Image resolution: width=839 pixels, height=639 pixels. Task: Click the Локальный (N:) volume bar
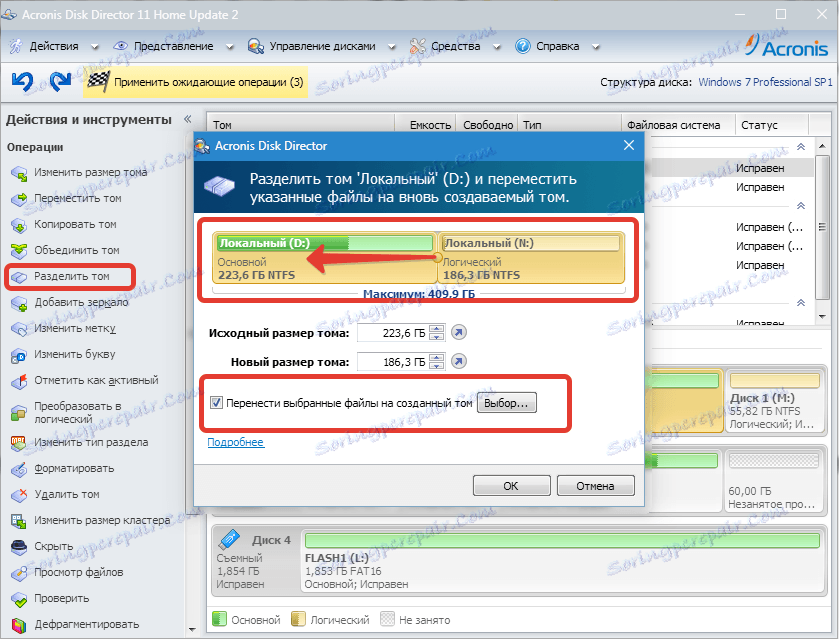pyautogui.click(x=531, y=244)
